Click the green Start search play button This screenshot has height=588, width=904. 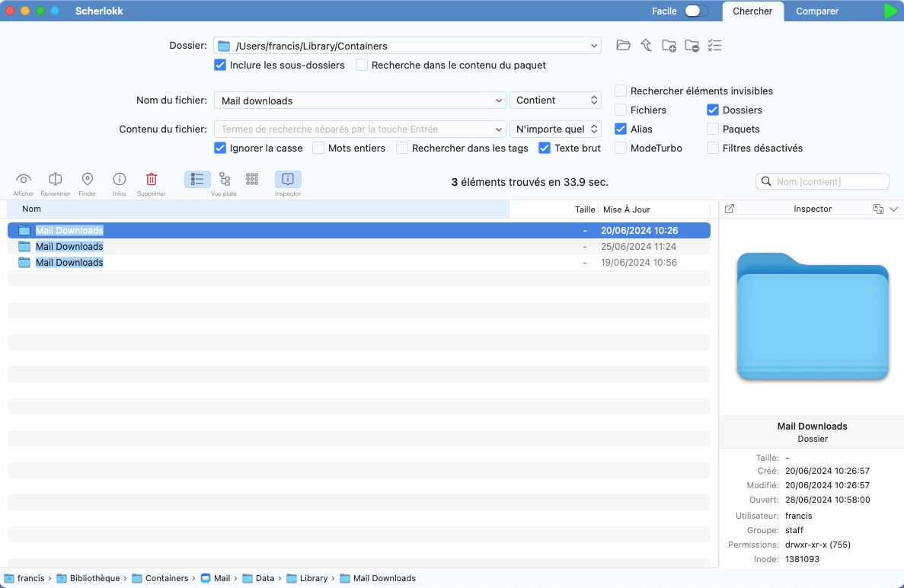pyautogui.click(x=890, y=11)
